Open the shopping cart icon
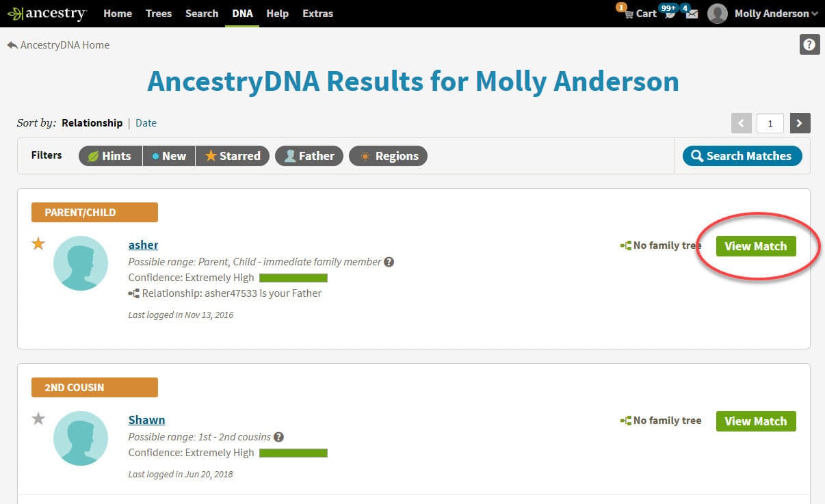Screen dimensions: 825x504 coord(628,14)
